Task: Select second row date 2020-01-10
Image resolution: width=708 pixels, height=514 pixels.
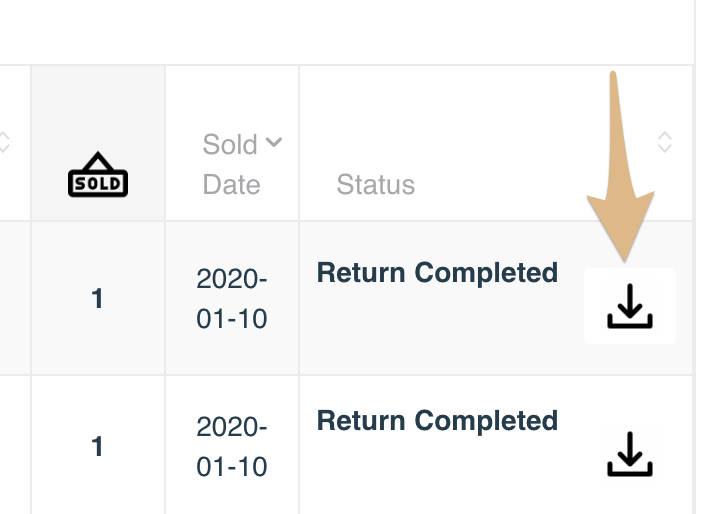Action: 232,447
